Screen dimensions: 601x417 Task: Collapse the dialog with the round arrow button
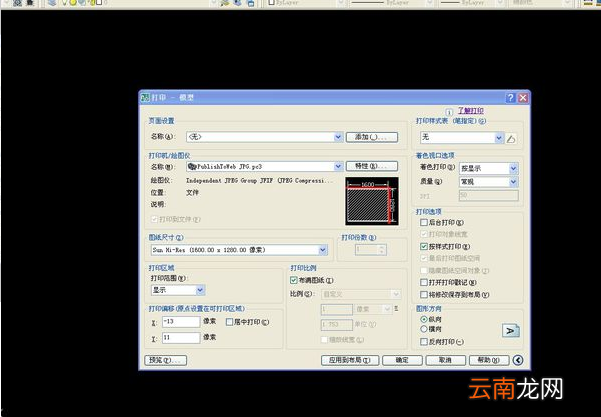click(x=518, y=360)
